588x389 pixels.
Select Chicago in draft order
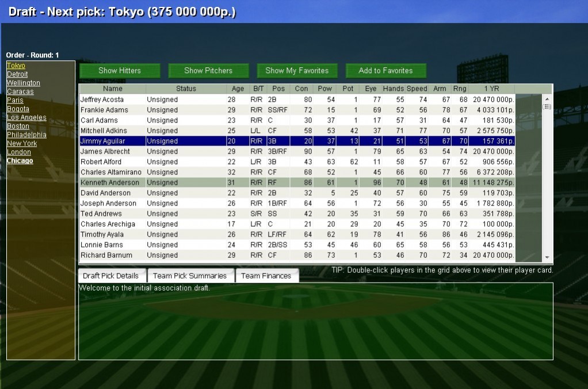point(20,161)
